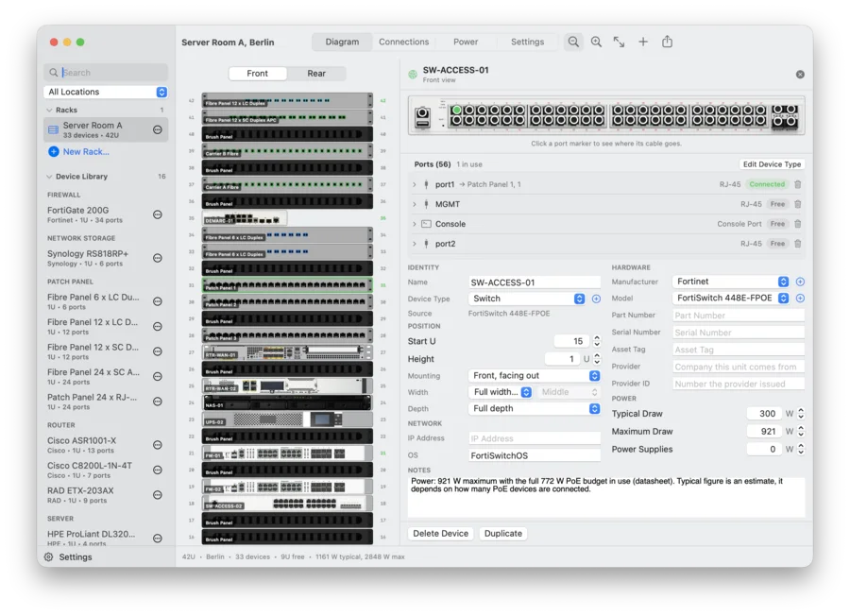Collapse the Device Library section

(x=50, y=177)
